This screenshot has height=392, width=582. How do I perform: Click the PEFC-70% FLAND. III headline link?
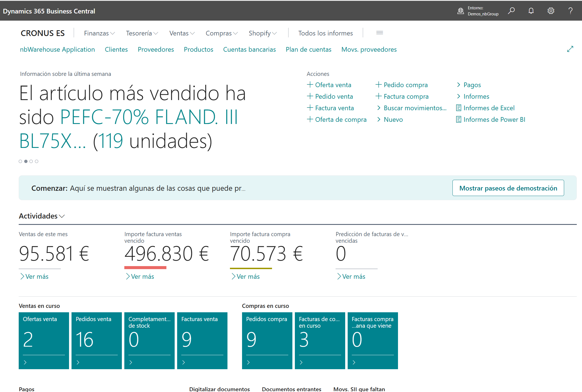[x=149, y=117]
